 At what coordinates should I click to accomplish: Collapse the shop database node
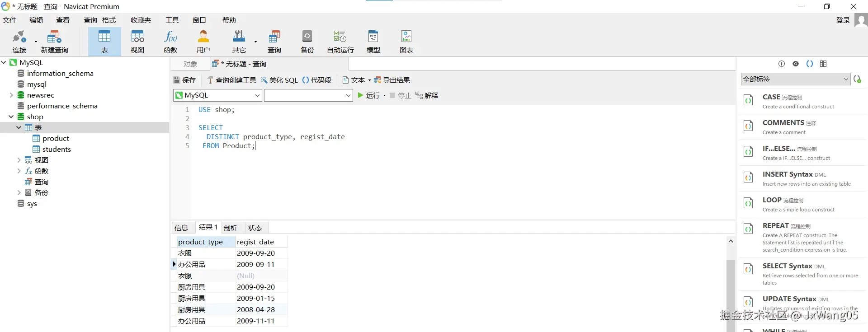click(x=11, y=117)
